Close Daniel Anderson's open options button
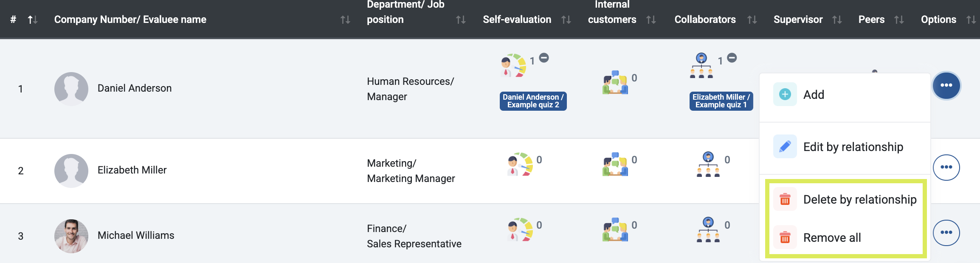The height and width of the screenshot is (263, 980). point(946,85)
